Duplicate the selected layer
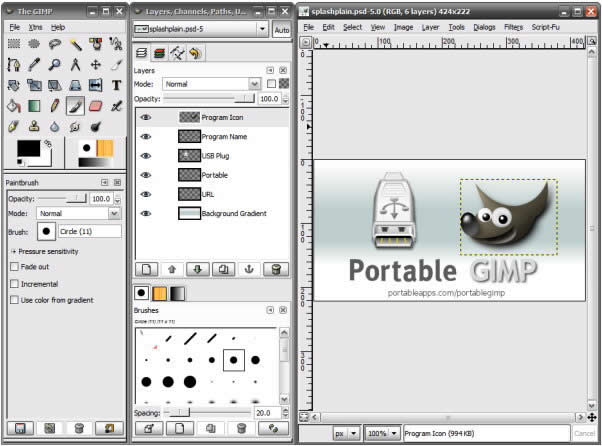The width and height of the screenshot is (602, 446). point(223,269)
